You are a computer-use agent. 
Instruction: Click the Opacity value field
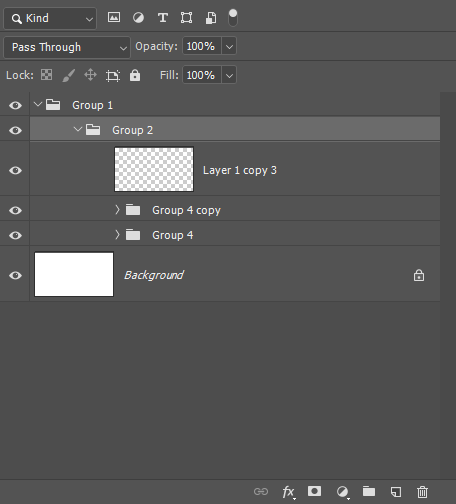(x=202, y=46)
